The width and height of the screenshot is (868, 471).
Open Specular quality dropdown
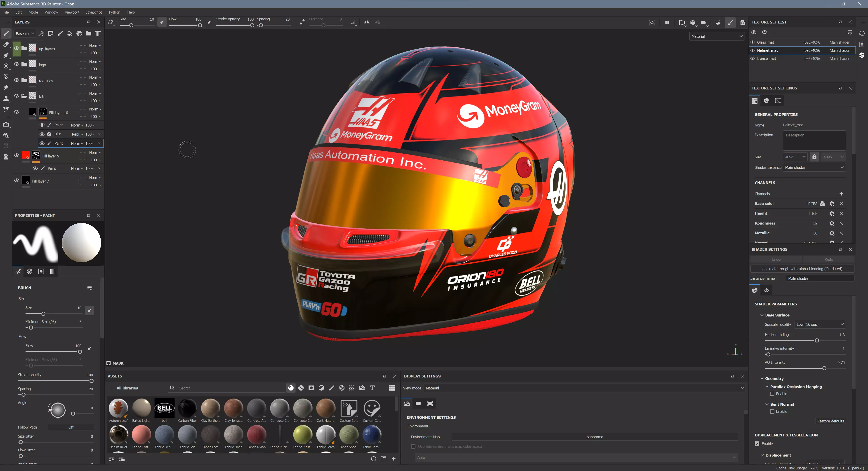click(x=820, y=325)
